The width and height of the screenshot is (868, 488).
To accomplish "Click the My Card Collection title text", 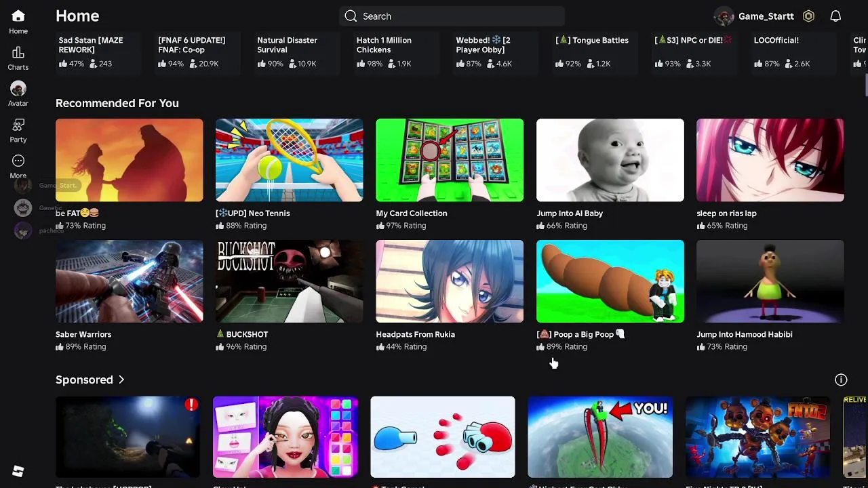I will coord(412,213).
